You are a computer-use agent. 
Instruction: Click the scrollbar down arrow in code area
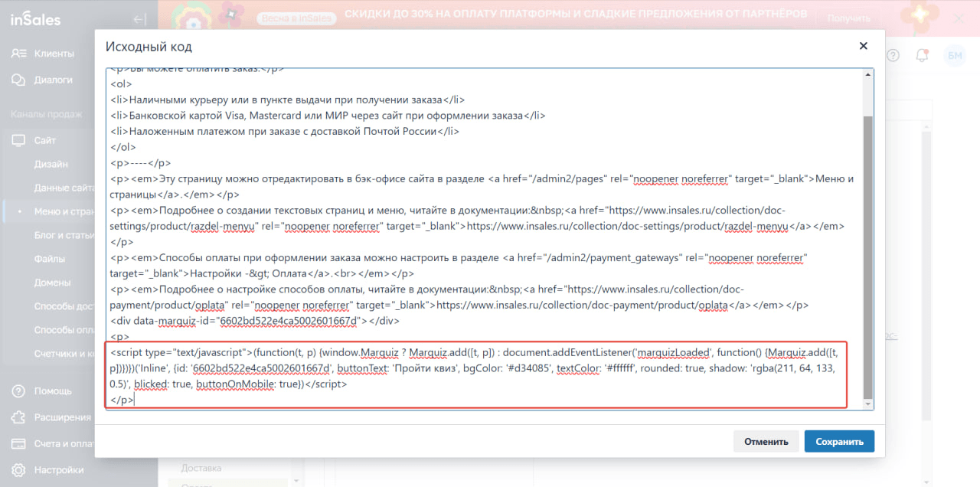[x=867, y=404]
